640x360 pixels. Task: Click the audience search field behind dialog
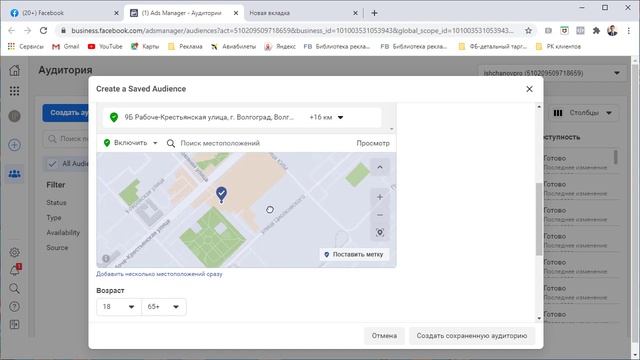pyautogui.click(x=67, y=139)
